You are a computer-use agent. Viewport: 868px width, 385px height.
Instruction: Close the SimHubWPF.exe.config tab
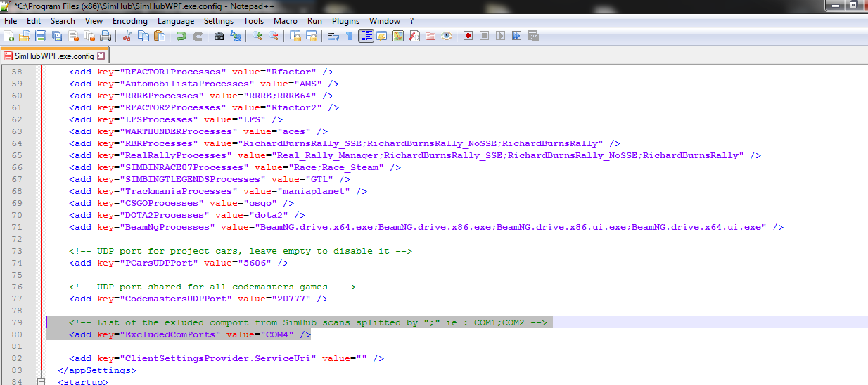(101, 56)
